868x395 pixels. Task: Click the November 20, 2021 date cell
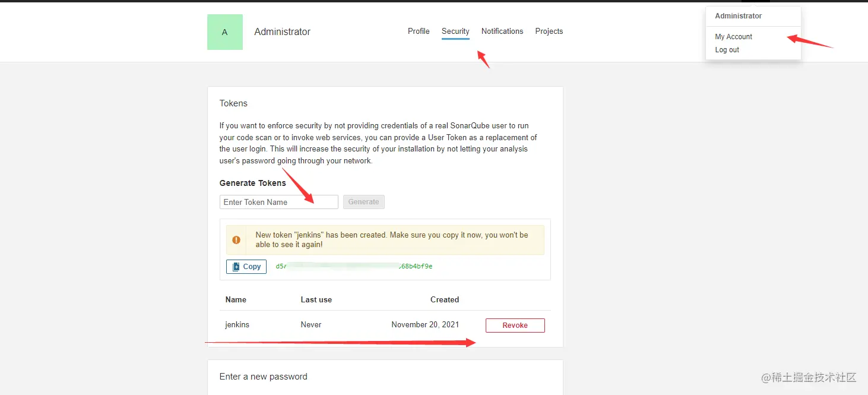click(x=425, y=325)
